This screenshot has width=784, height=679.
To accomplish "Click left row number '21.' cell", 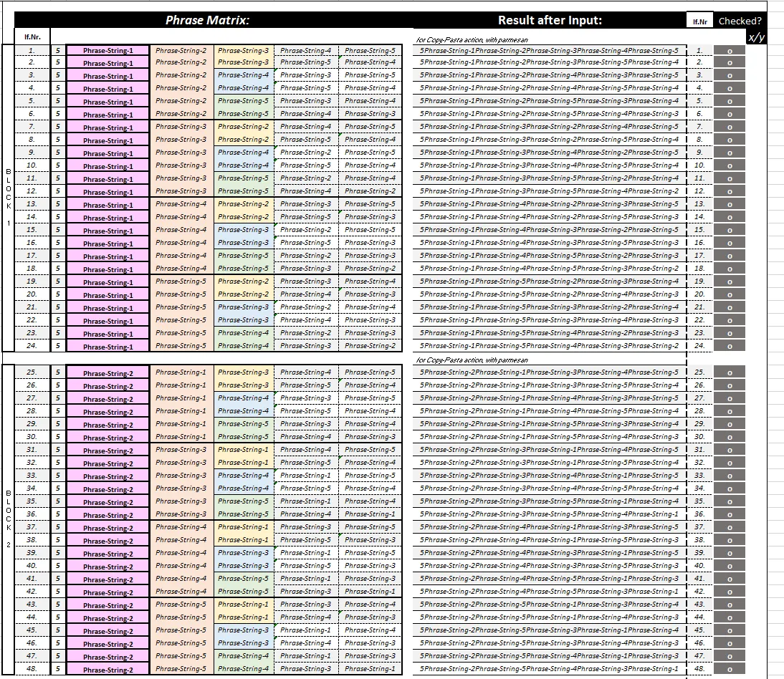I will (x=32, y=307).
